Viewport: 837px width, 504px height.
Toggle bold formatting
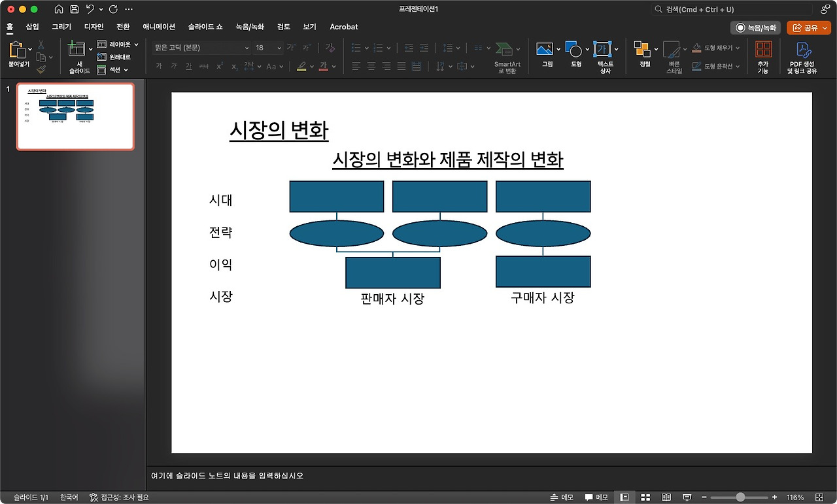point(158,66)
